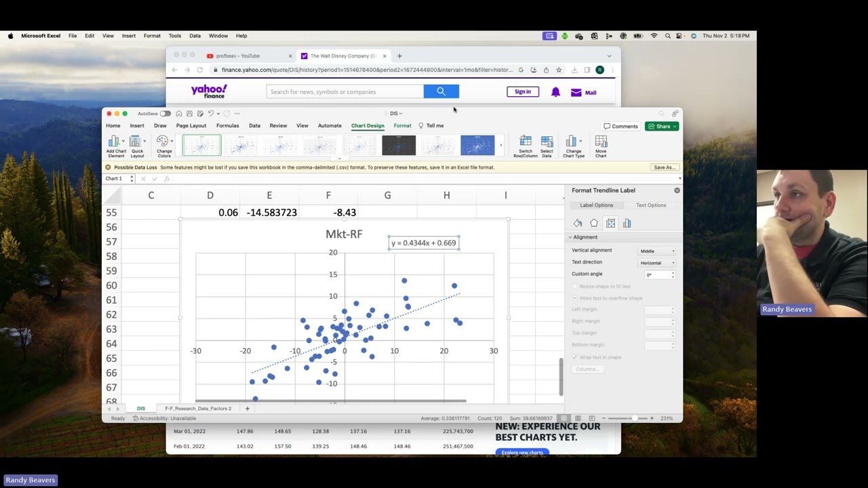
Task: Toggle Allow text to overflow shape checkbox
Action: [x=575, y=298]
